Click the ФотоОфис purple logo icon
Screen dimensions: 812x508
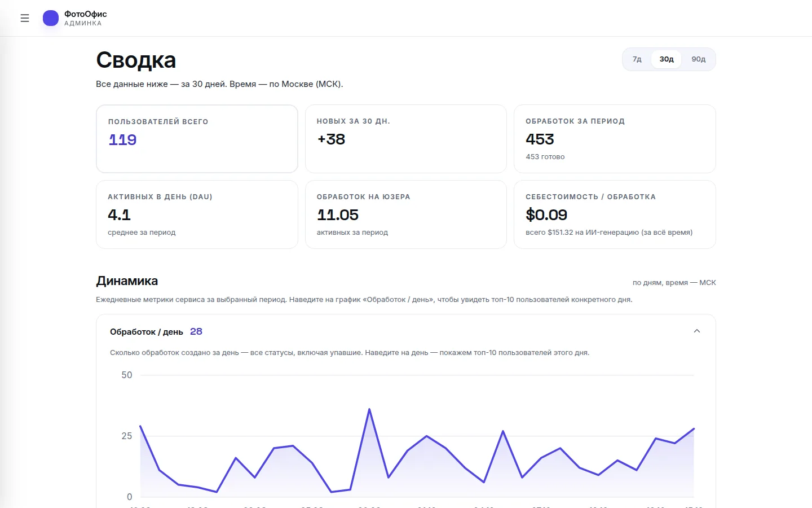pyautogui.click(x=51, y=18)
